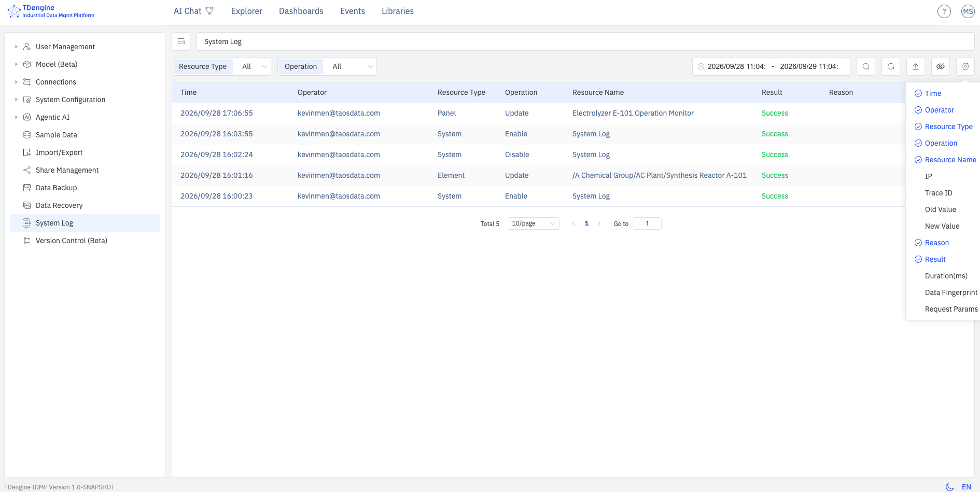Open the 10/page size dropdown
The height and width of the screenshot is (492, 980).
click(x=533, y=223)
